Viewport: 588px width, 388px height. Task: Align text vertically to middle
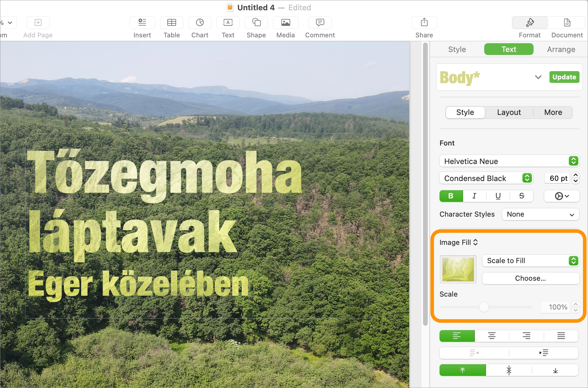[509, 370]
